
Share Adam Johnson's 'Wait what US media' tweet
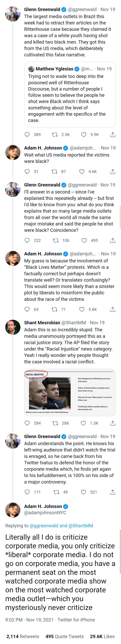pyautogui.click(x=113, y=172)
